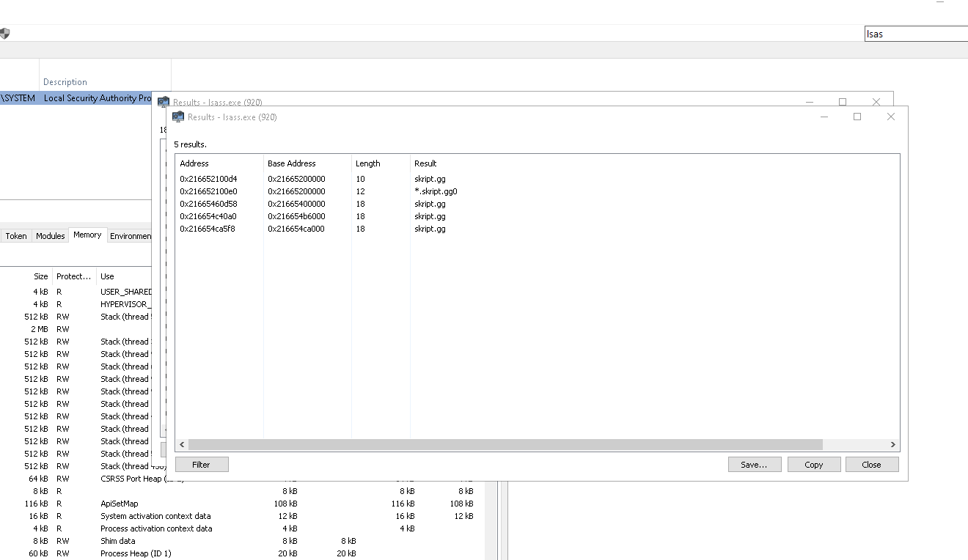
Task: Click the *.skript.gg0 result value
Action: 436,191
